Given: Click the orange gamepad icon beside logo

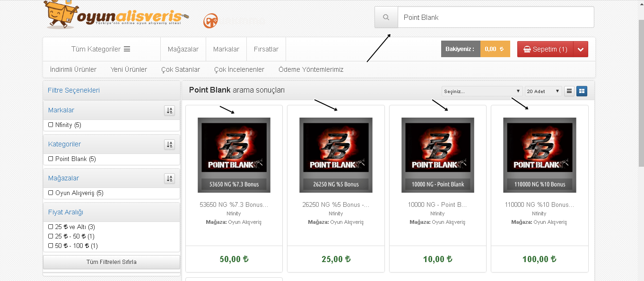Looking at the screenshot, I should click(211, 21).
